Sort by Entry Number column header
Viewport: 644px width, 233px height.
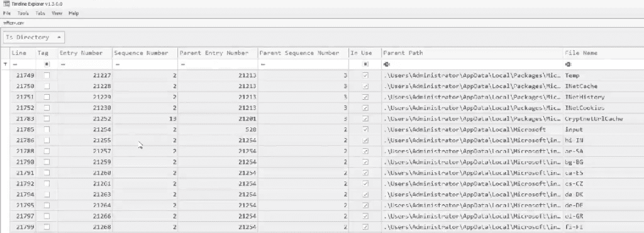85,53
